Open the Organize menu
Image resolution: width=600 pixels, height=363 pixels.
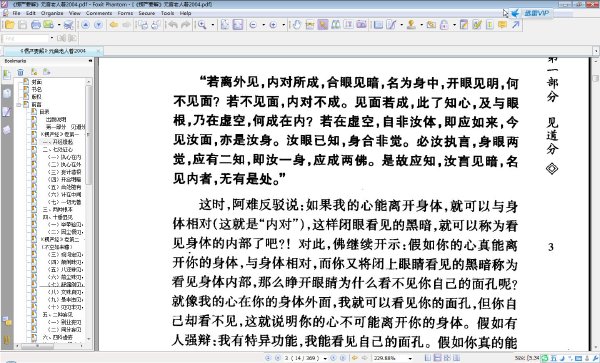tap(52, 13)
